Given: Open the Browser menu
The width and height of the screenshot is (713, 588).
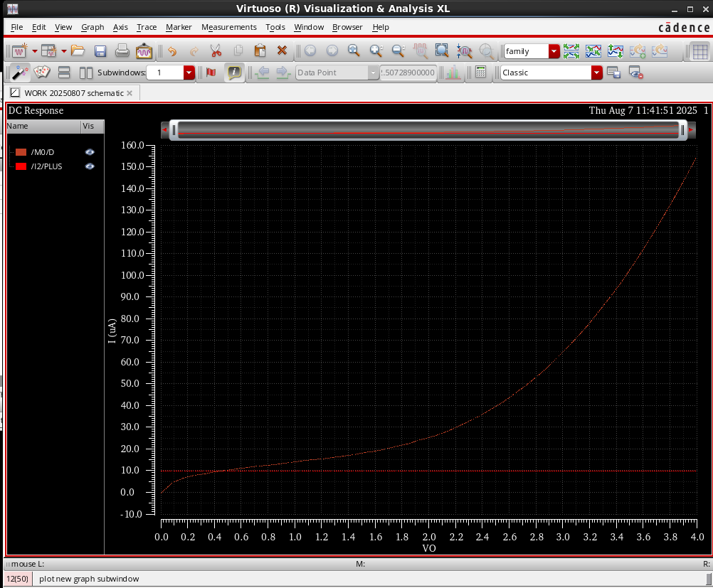Looking at the screenshot, I should click(347, 27).
